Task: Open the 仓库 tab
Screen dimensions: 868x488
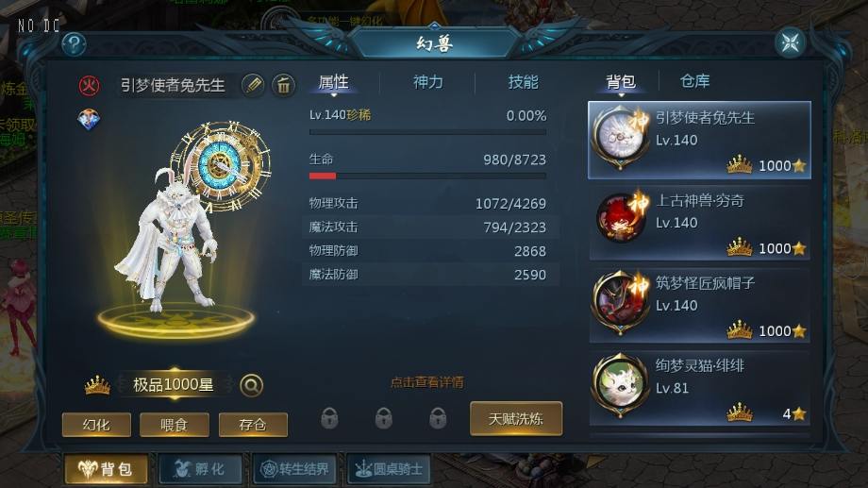Action: pyautogui.click(x=694, y=81)
